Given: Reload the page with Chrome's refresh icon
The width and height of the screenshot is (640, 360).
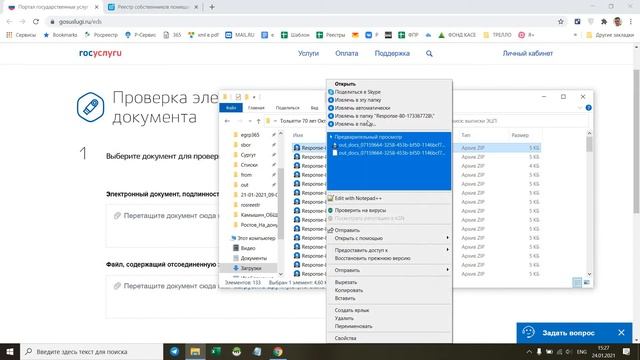Looking at the screenshot, I should point(36,22).
